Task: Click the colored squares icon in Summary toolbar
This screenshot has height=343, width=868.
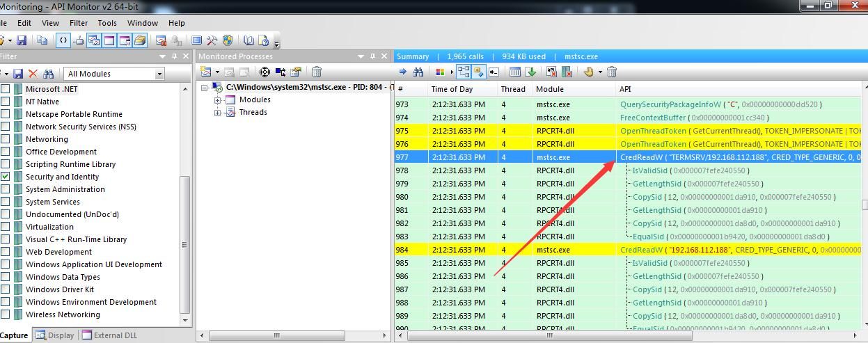Action: click(440, 72)
